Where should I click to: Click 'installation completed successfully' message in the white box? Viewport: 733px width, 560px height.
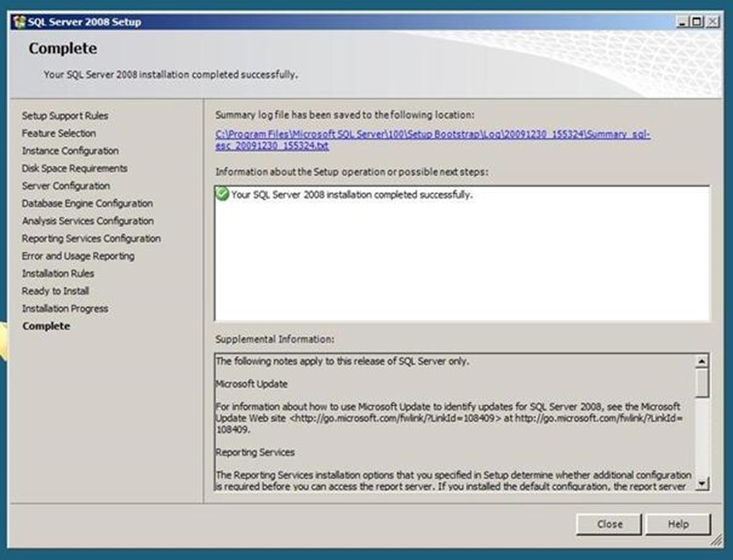352,195
